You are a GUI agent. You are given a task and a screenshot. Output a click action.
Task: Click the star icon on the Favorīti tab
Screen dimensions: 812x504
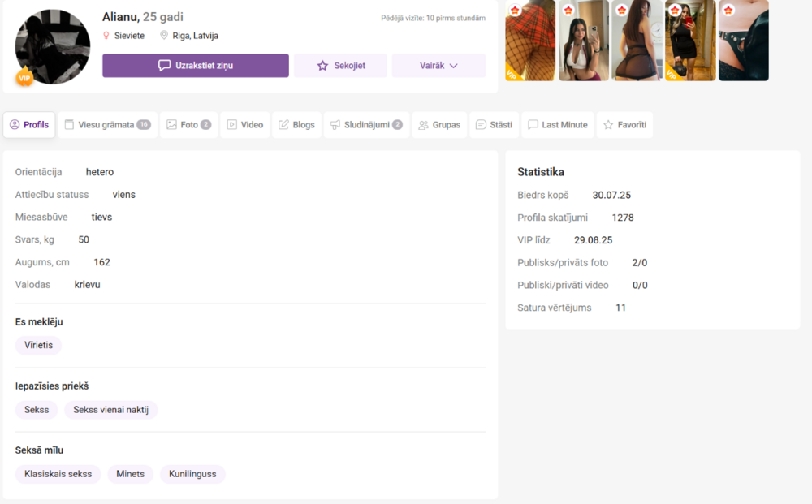pos(608,125)
